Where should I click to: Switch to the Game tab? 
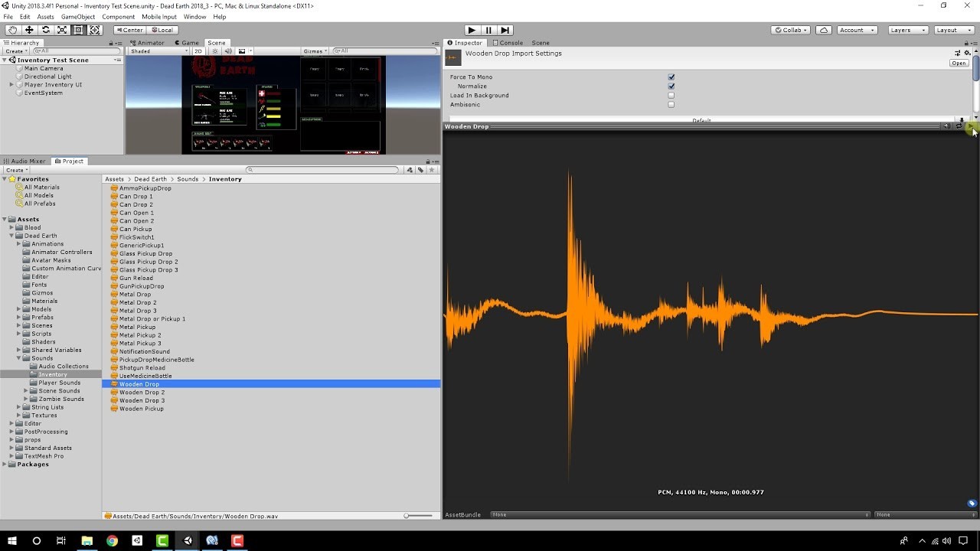click(187, 43)
